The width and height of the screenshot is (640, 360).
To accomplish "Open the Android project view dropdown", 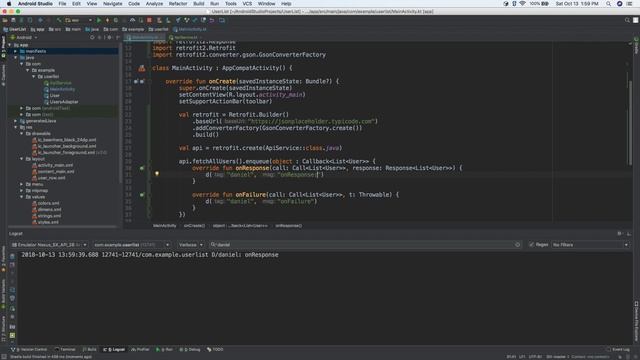I will click(24, 37).
